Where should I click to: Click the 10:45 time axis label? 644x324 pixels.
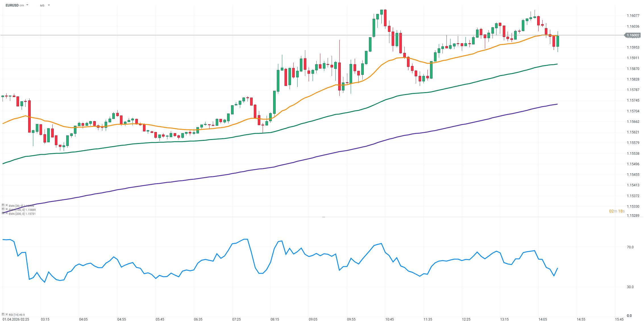(x=389, y=319)
